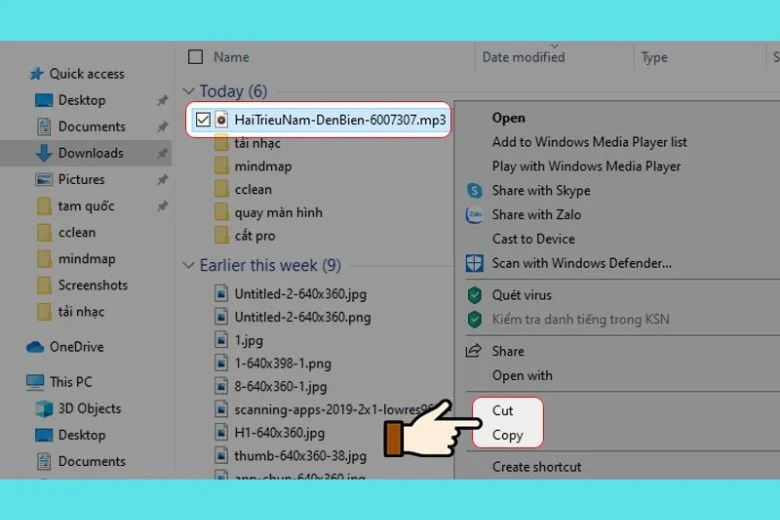Toggle the select-all checkbox beside Name
Viewport: 780px width, 520px height.
tap(195, 57)
